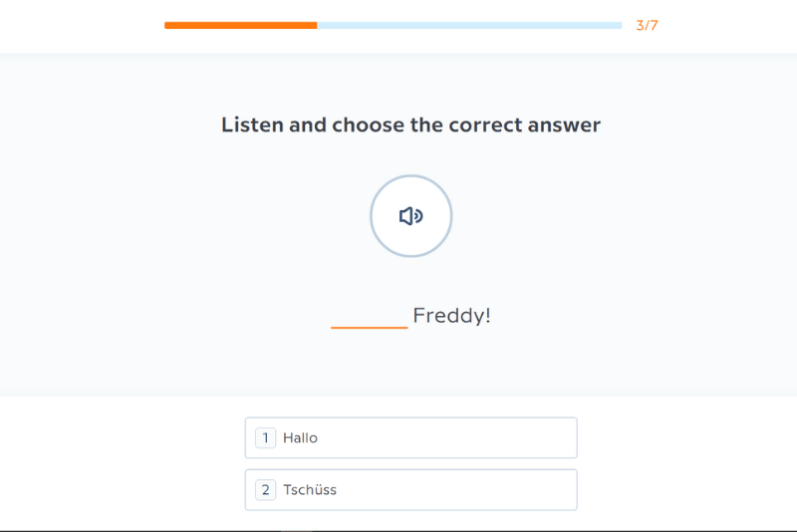
Task: Click the "Tschüss" word text
Action: [310, 489]
